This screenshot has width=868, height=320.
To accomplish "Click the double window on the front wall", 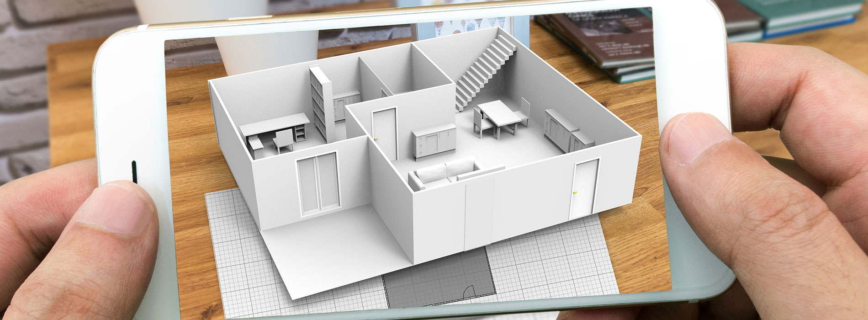I will [318, 183].
